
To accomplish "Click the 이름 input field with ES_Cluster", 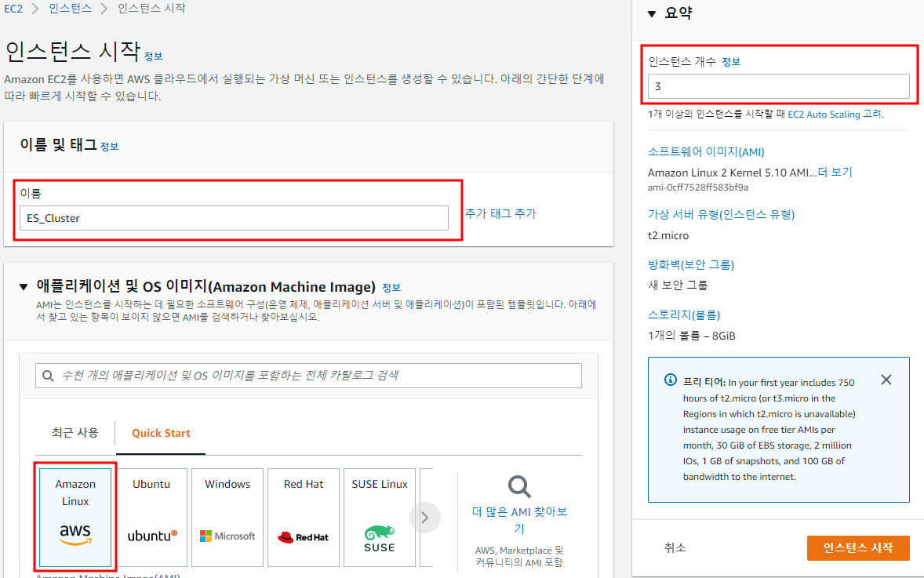I will coord(234,218).
